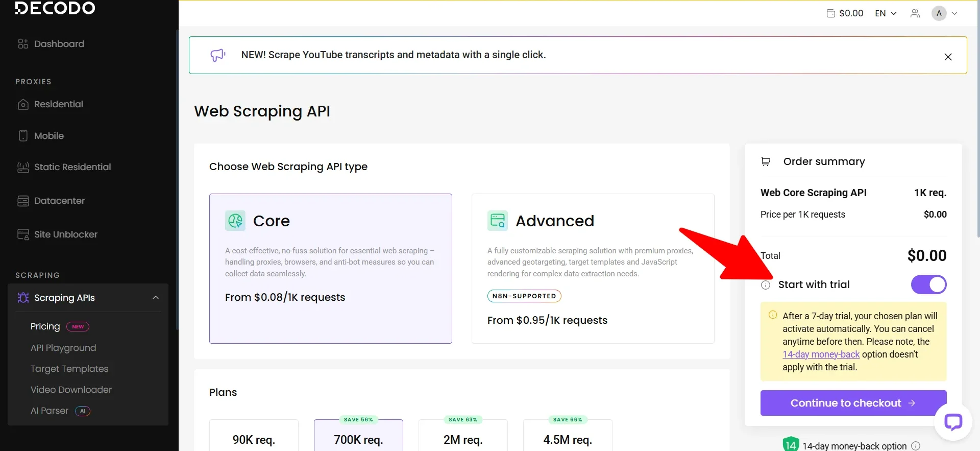This screenshot has height=451, width=980.
Task: Follow the 14-day money-back link
Action: [821, 354]
